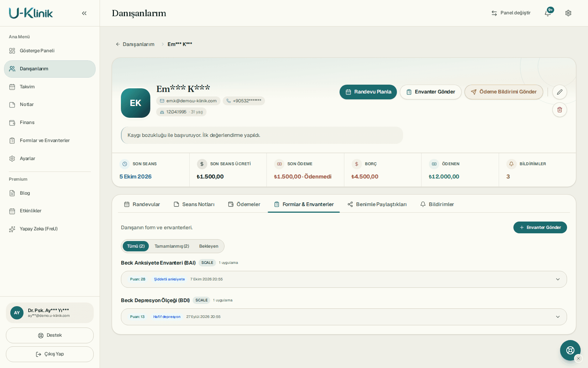This screenshot has width=588, height=368.
Task: Dismiss the floating help widget
Action: (578, 358)
